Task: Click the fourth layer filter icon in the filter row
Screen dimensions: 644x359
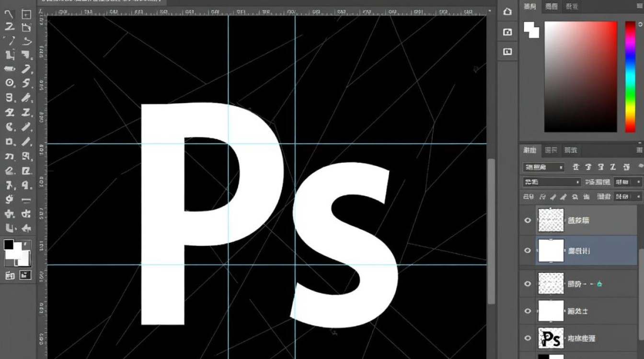Action: pos(613,168)
